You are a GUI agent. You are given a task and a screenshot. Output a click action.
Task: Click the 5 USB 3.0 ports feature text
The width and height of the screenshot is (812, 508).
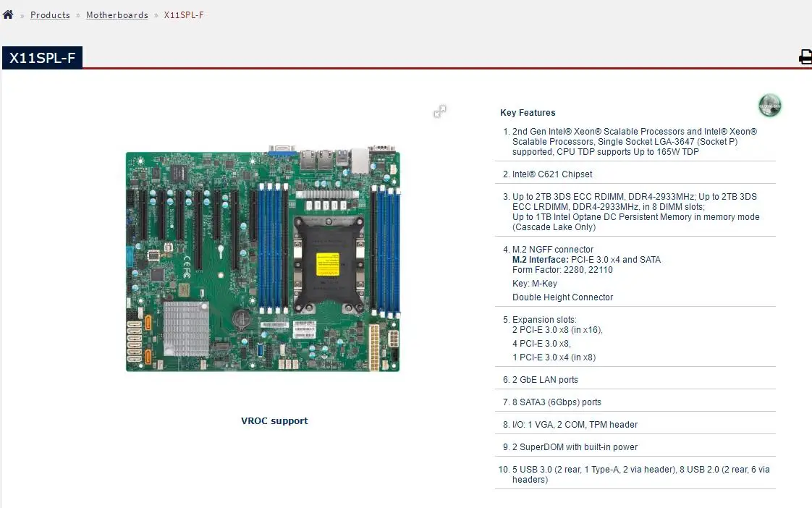tap(641, 474)
